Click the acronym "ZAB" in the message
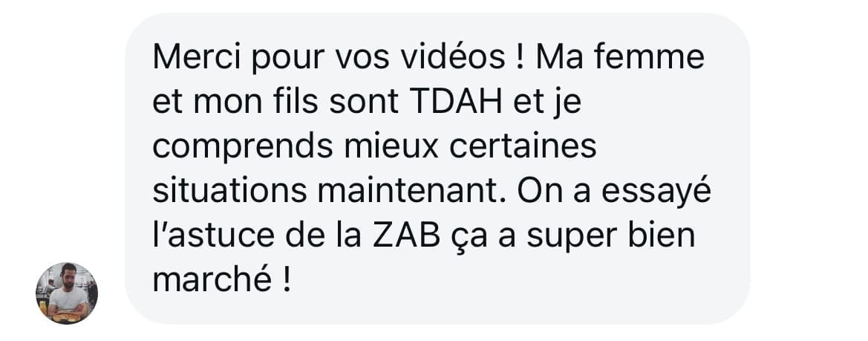 click(406, 236)
